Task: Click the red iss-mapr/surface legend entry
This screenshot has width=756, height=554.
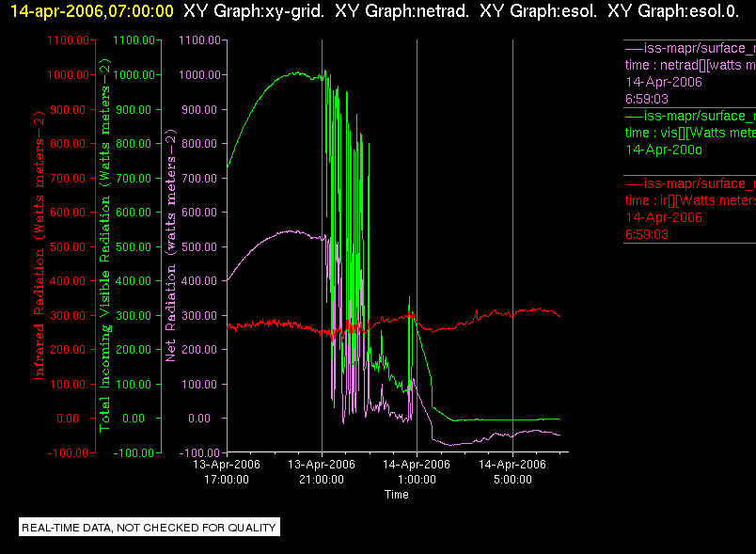Action: pos(690,183)
